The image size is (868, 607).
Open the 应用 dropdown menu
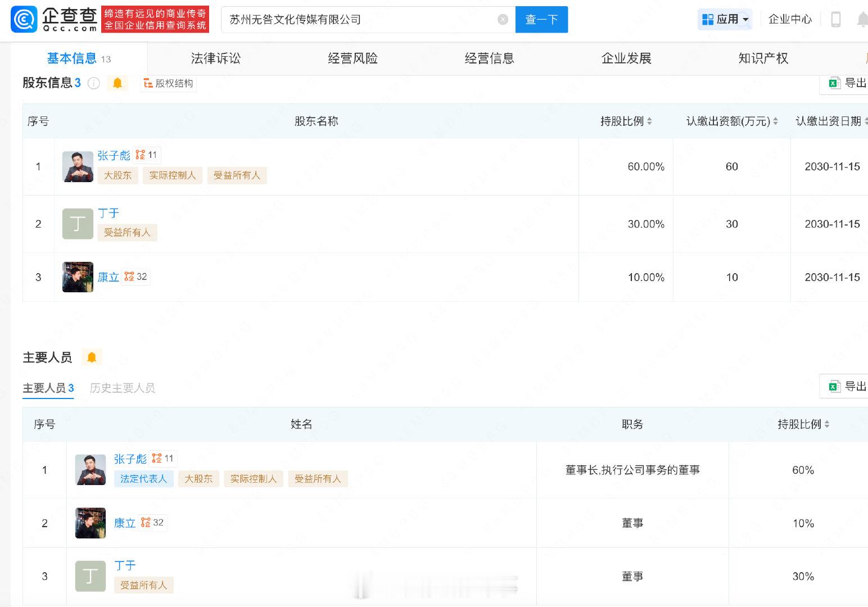point(725,19)
